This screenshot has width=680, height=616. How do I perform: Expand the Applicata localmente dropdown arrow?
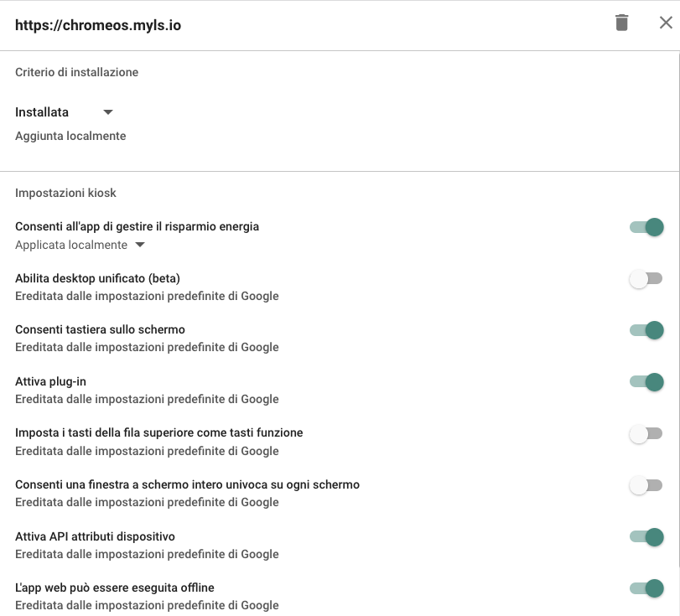(x=140, y=245)
